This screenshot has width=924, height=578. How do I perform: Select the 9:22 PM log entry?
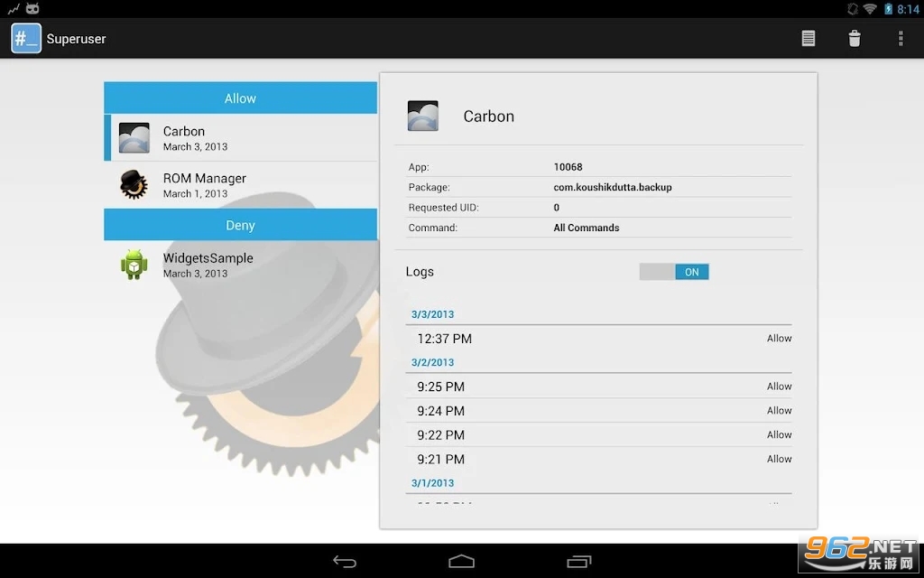coord(599,434)
